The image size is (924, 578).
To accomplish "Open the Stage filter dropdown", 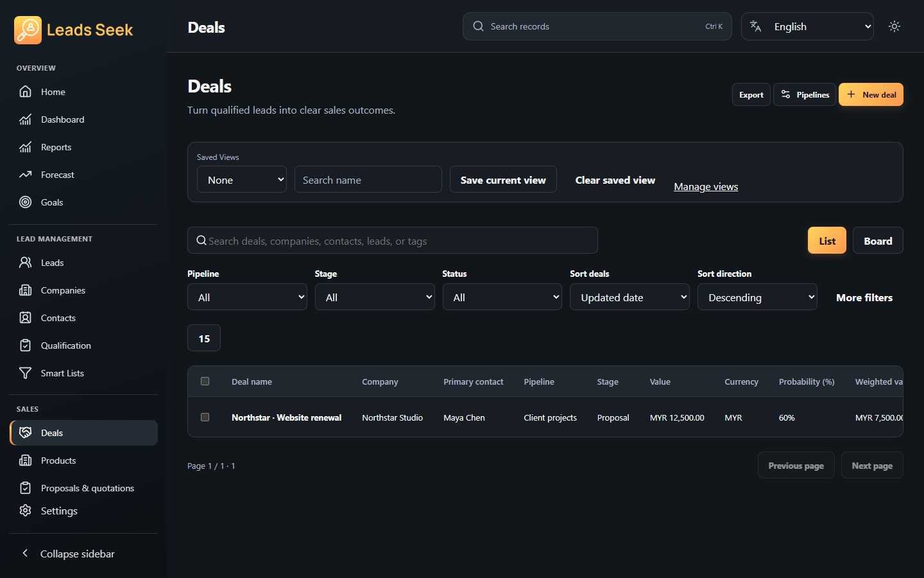I will (x=375, y=297).
